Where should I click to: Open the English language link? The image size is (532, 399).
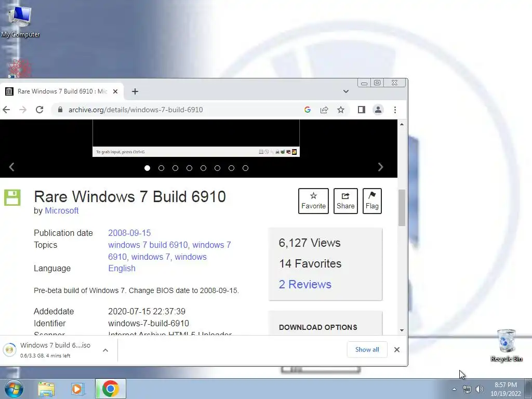122,269
